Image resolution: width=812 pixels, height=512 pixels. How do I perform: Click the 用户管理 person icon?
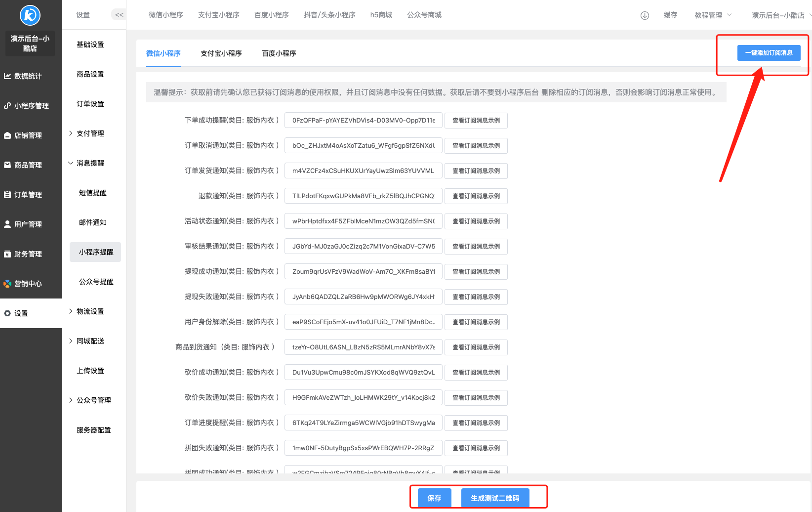(7, 224)
